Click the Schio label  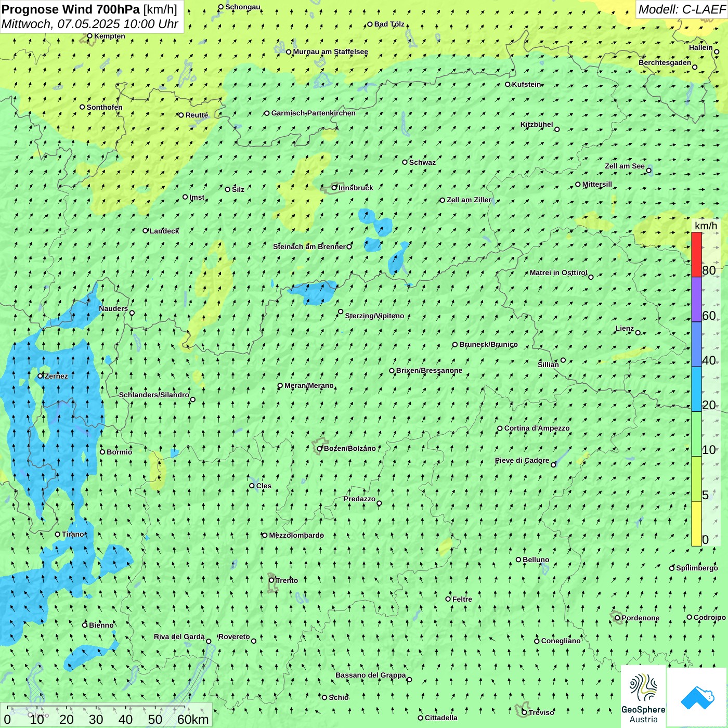click(339, 697)
